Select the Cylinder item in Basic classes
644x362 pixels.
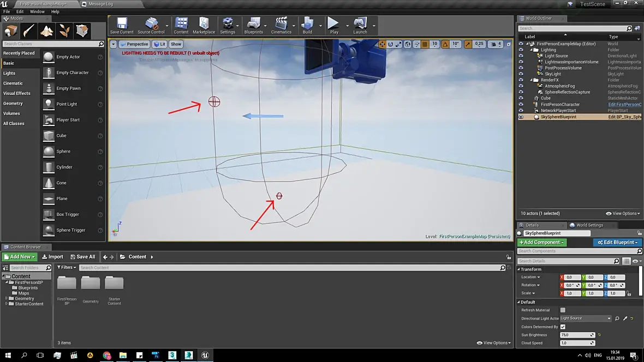[64, 167]
